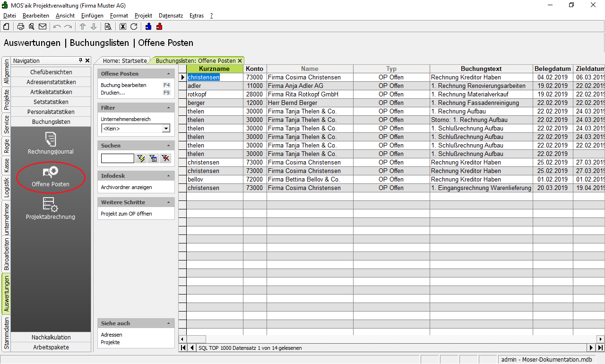Click the horizontal scrollbar right arrow
The image size is (605, 364).
tap(601, 339)
